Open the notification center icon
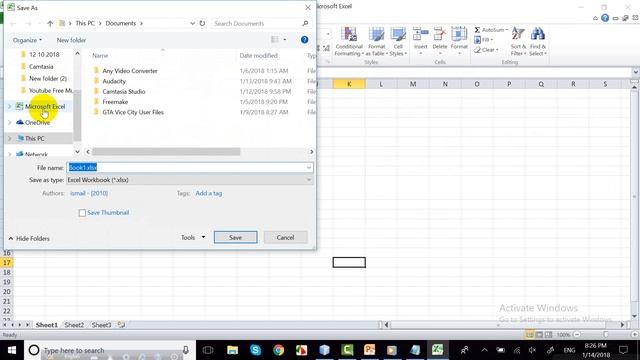The image size is (640, 360). point(623,350)
